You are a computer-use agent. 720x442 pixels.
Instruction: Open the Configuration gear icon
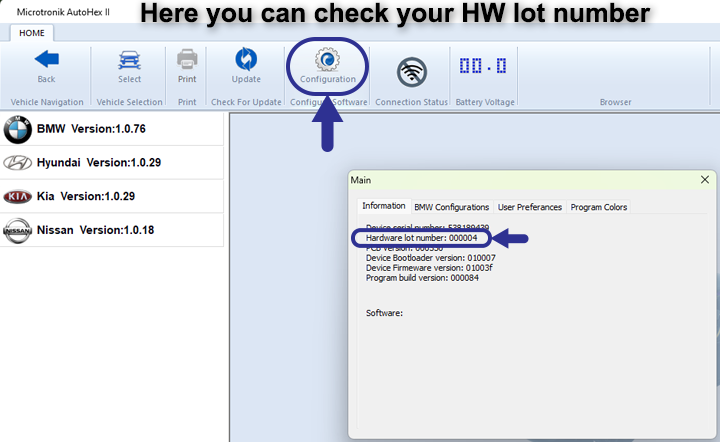click(x=327, y=60)
